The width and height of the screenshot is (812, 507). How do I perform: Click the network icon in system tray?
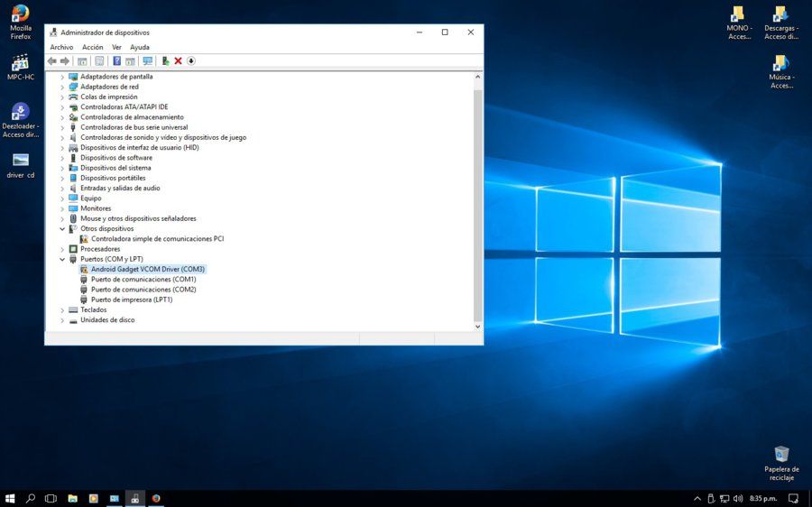[x=724, y=498]
